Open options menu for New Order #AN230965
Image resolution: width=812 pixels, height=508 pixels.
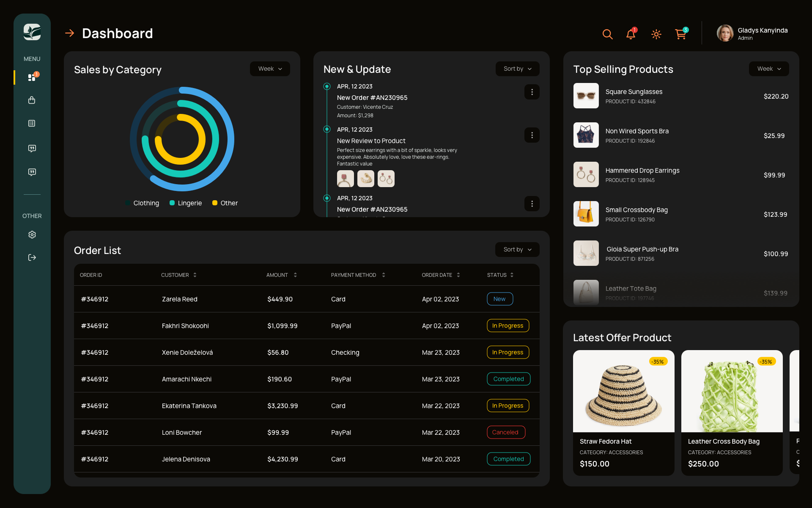(x=532, y=92)
